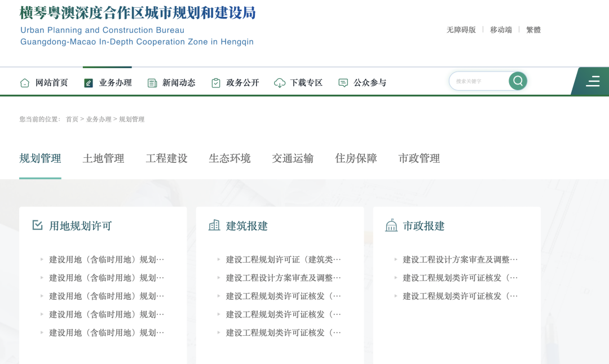Click the cloud download icon beside 下载专区
609x364 pixels.
[x=280, y=83]
